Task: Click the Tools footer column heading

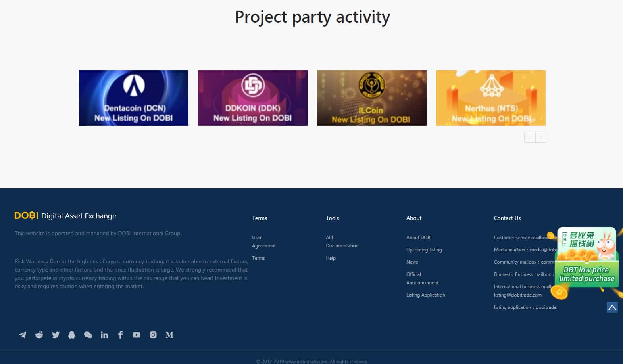Action: click(x=333, y=218)
